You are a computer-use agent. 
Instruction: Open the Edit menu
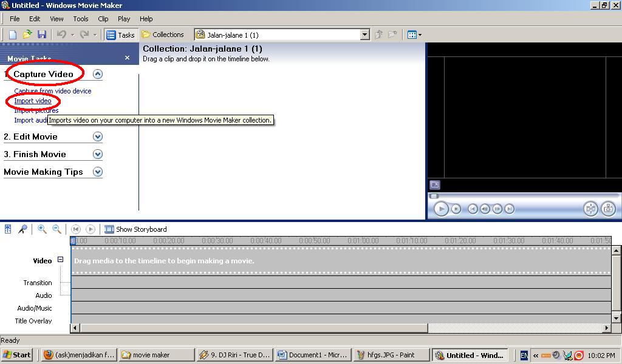pyautogui.click(x=35, y=19)
